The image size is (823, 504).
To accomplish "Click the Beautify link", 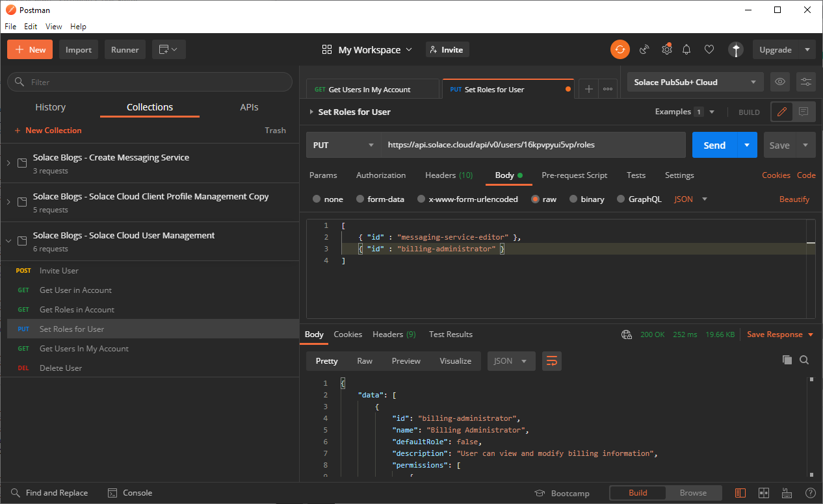I will [x=794, y=199].
